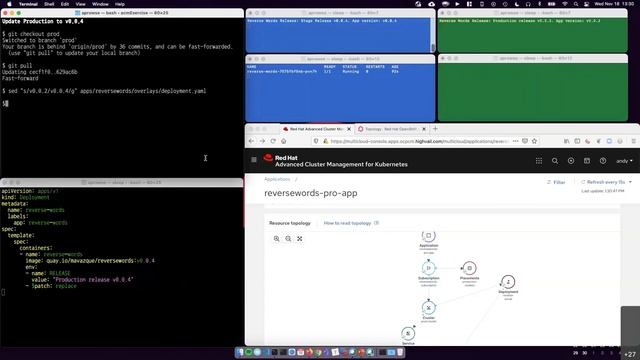
Task: Open the ACM hamburger navigation menu
Action: pyautogui.click(x=254, y=160)
